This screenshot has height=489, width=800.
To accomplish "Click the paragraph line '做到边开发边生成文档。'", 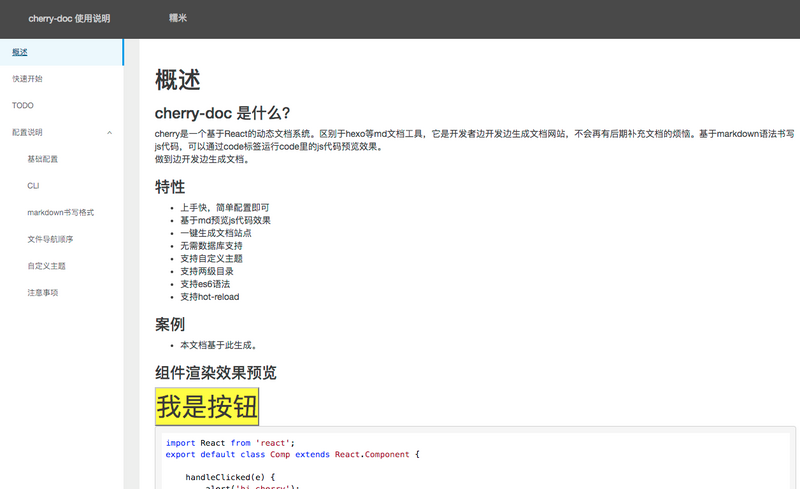I will pyautogui.click(x=203, y=160).
